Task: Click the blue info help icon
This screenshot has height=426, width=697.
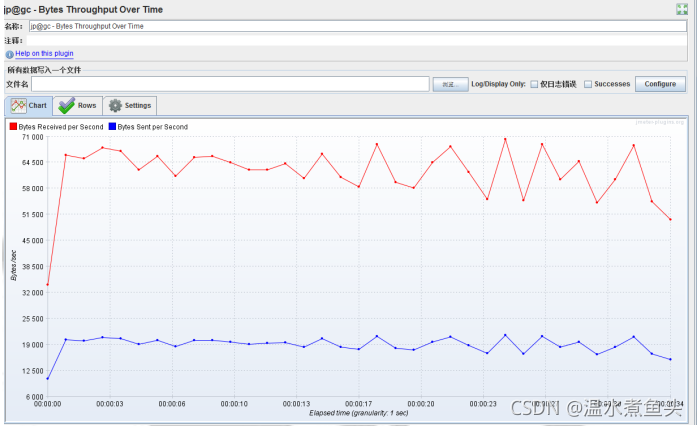Action: tap(9, 54)
